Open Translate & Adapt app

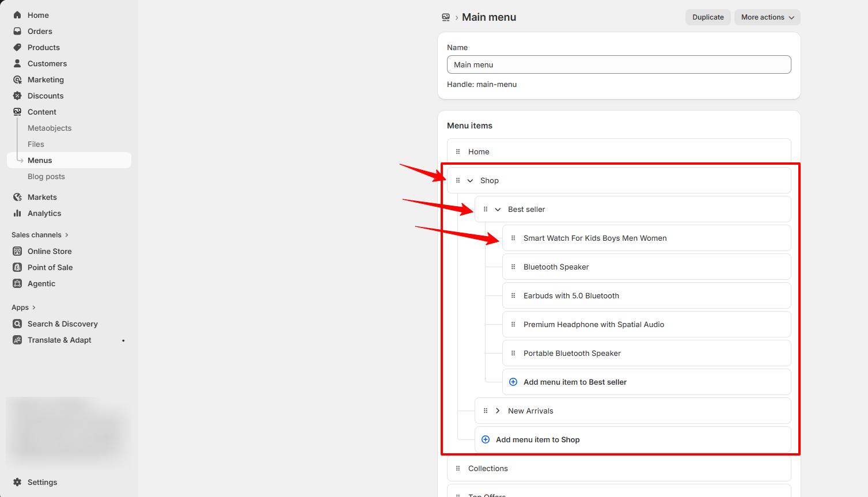pos(59,340)
